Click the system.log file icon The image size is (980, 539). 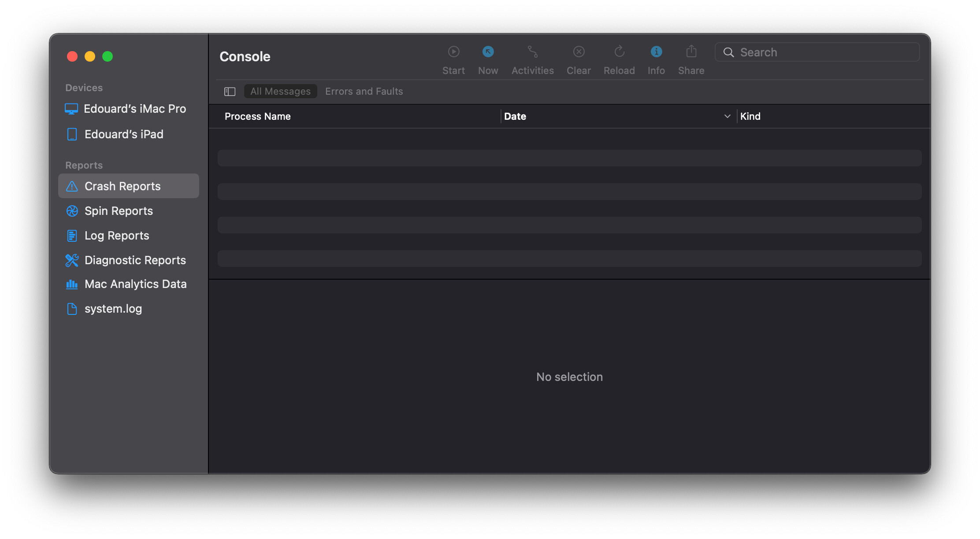pos(72,309)
